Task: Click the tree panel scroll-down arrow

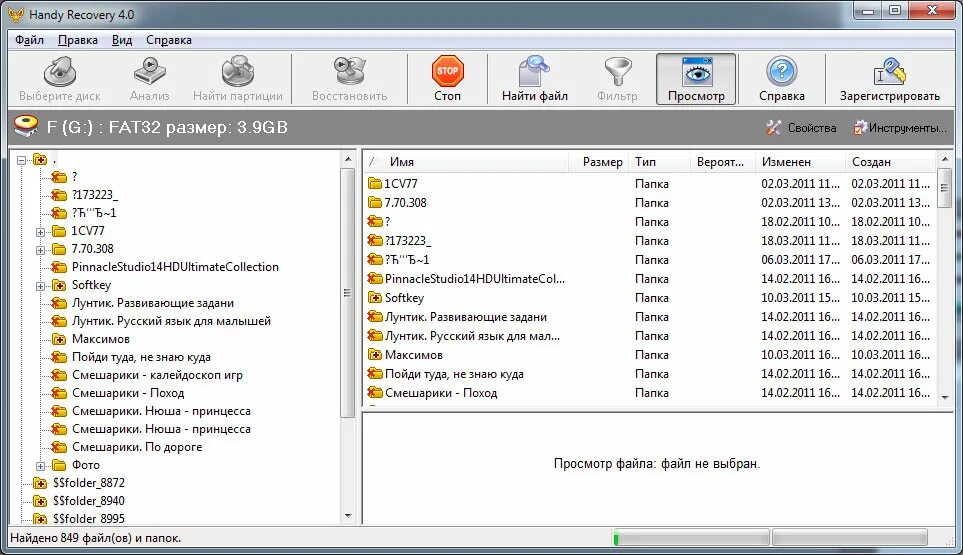Action: (348, 516)
